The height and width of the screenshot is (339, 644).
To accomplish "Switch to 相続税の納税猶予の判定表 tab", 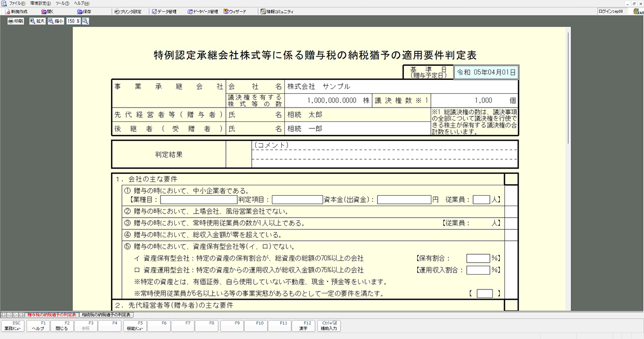I will coord(106,315).
